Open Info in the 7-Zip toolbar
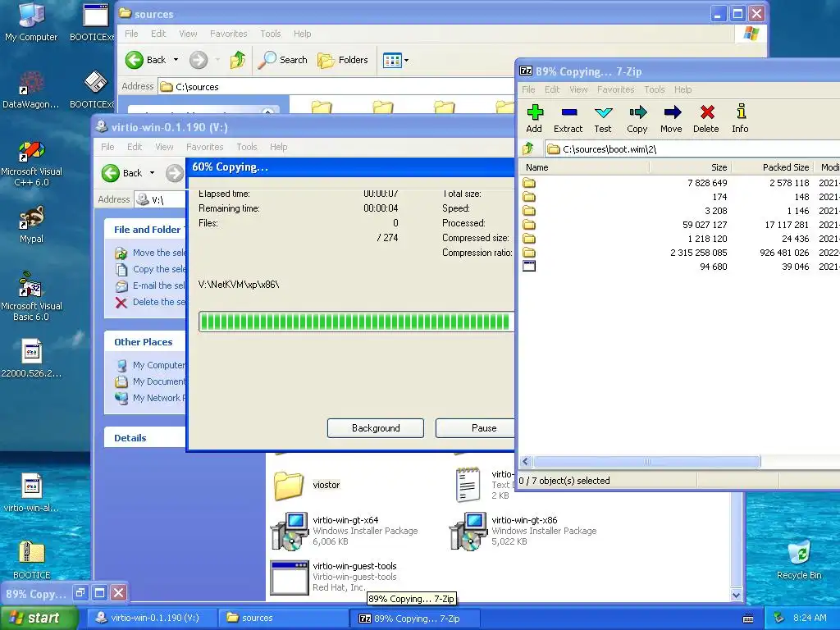Viewport: 840px width, 630px height. pos(741,118)
